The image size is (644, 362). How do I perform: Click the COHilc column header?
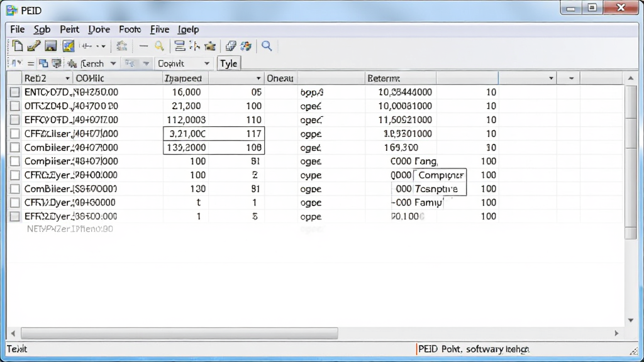coord(118,79)
